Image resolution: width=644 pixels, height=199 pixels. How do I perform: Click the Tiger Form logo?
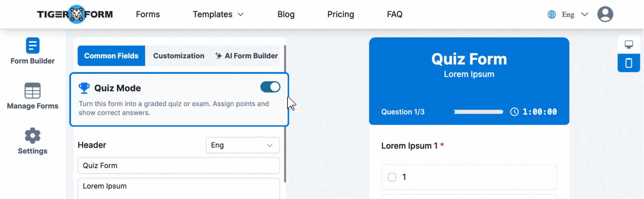click(x=75, y=15)
